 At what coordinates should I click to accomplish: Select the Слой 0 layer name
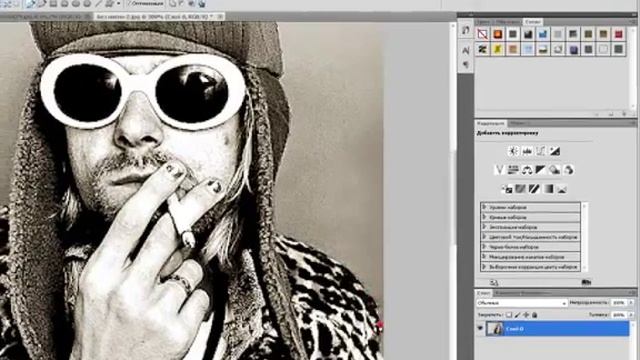tap(515, 329)
